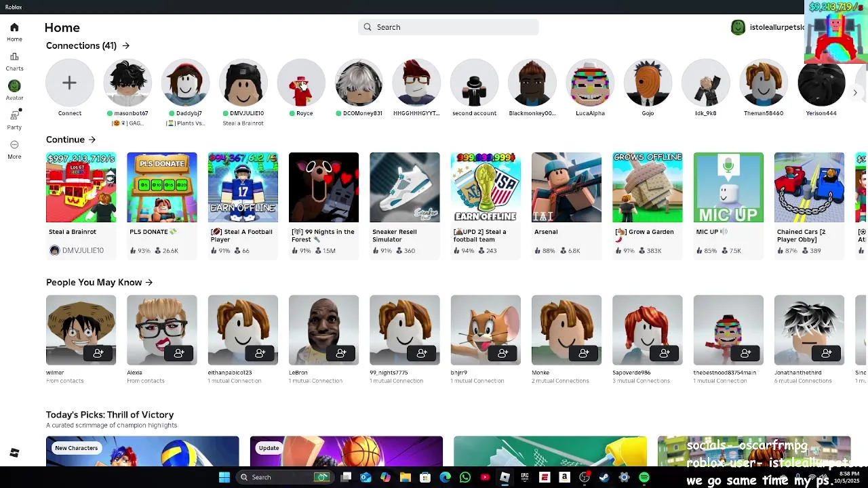Add Alexia as a connection
Image resolution: width=868 pixels, height=488 pixels.
(179, 353)
